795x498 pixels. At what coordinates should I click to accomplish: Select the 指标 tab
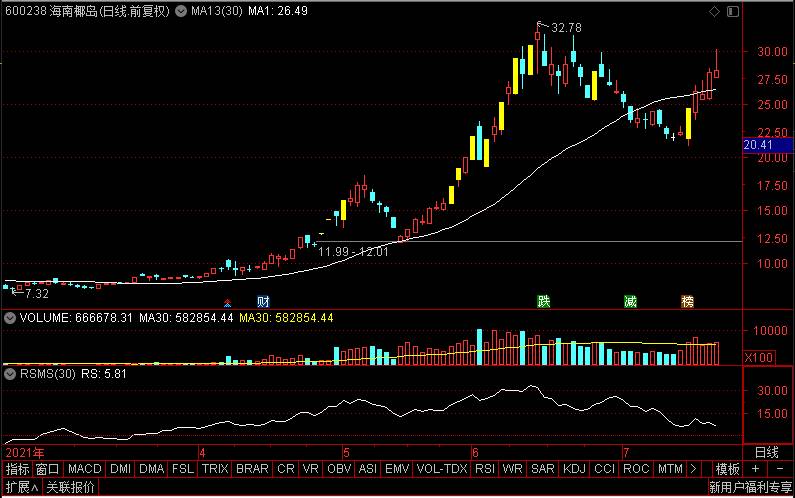click(x=18, y=469)
